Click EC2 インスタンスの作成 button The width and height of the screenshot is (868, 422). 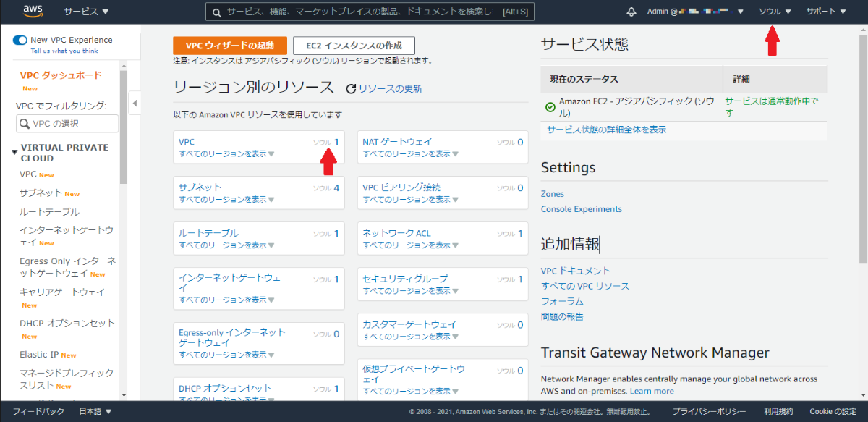pyautogui.click(x=354, y=46)
